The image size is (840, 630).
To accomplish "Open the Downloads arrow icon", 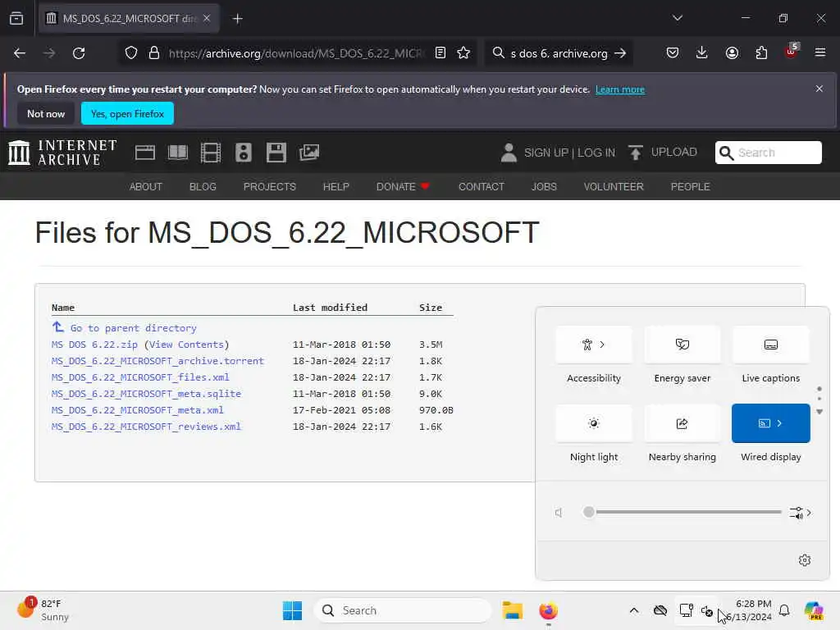I will tap(702, 53).
